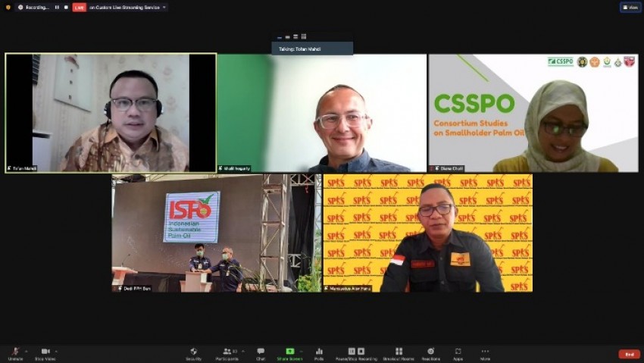Open the View layout menu at top right

pyautogui.click(x=630, y=8)
